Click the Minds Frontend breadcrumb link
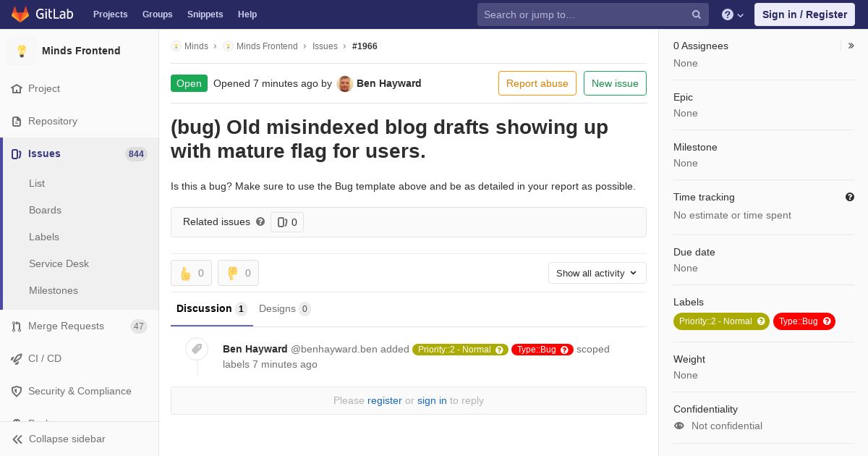Image resolution: width=868 pixels, height=456 pixels. (x=267, y=46)
